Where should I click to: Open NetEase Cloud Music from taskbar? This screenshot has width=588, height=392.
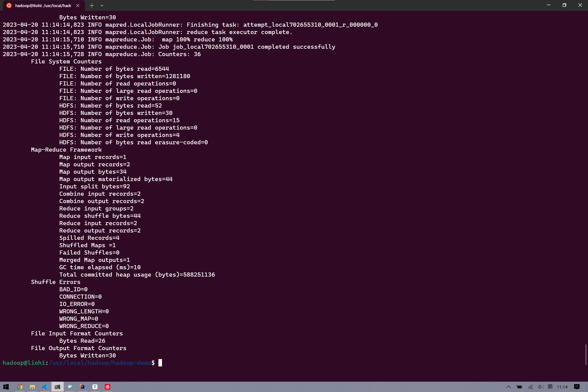pyautogui.click(x=108, y=387)
